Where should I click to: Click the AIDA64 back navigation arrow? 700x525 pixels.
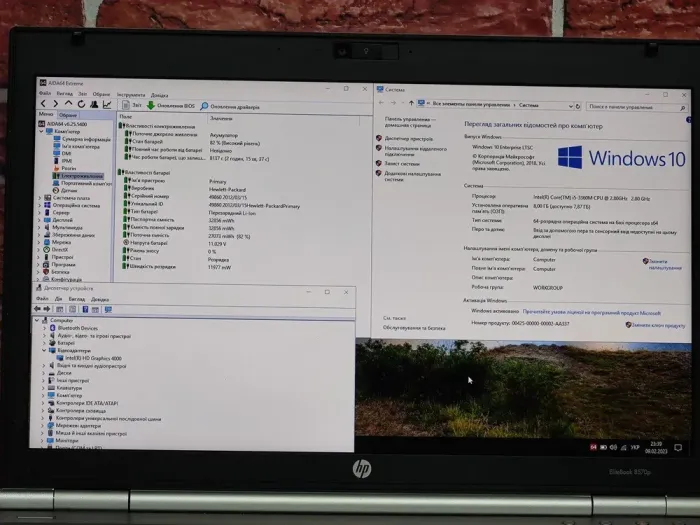click(x=43, y=104)
